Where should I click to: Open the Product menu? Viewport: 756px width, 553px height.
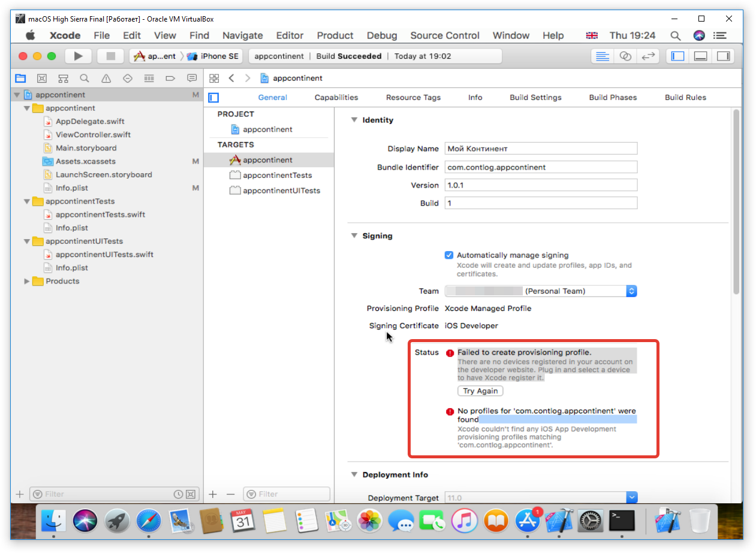pos(335,36)
